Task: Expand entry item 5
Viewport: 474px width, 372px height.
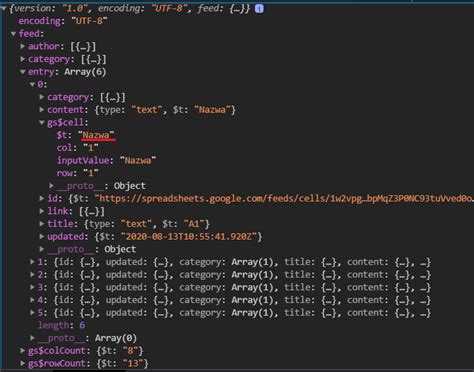Action: [x=32, y=313]
